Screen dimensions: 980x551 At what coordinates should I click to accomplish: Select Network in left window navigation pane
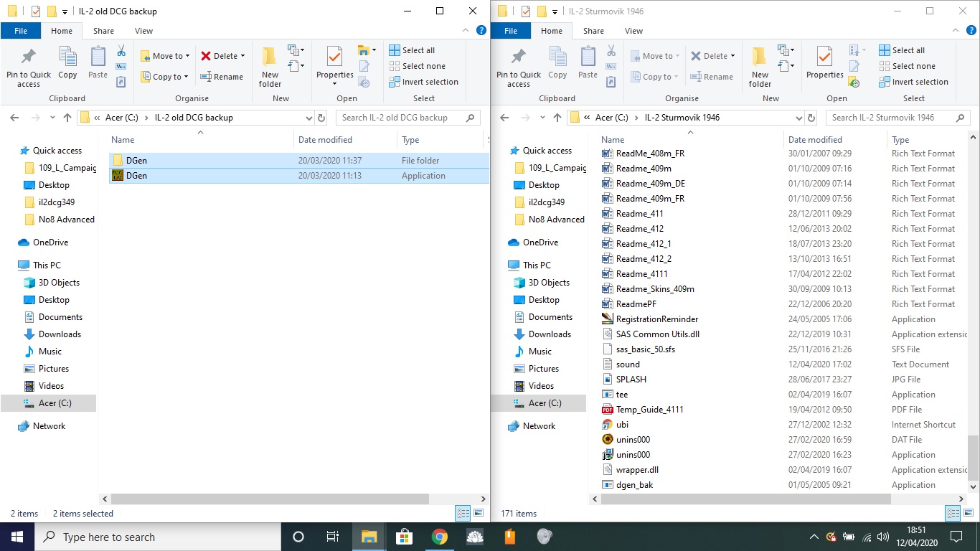pos(49,426)
